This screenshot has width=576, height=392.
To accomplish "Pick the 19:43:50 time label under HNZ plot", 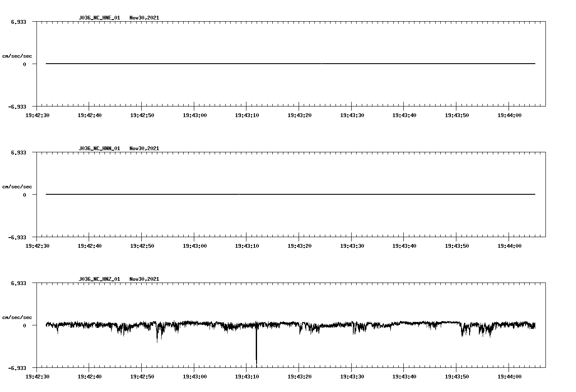I will [457, 376].
